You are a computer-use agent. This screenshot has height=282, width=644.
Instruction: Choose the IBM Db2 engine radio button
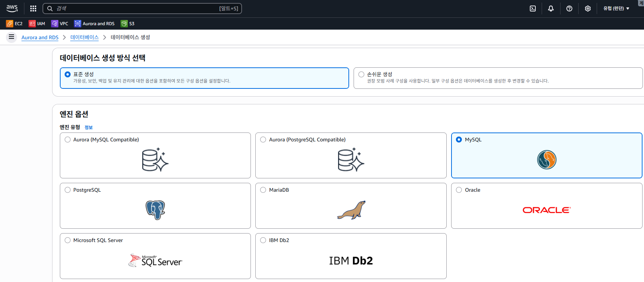pos(263,240)
